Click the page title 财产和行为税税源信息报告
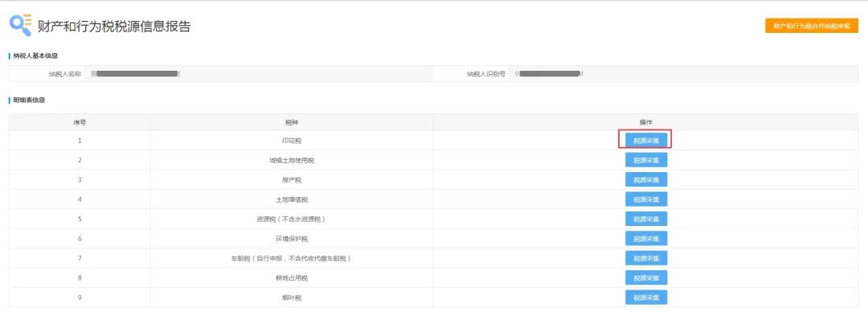 114,26
